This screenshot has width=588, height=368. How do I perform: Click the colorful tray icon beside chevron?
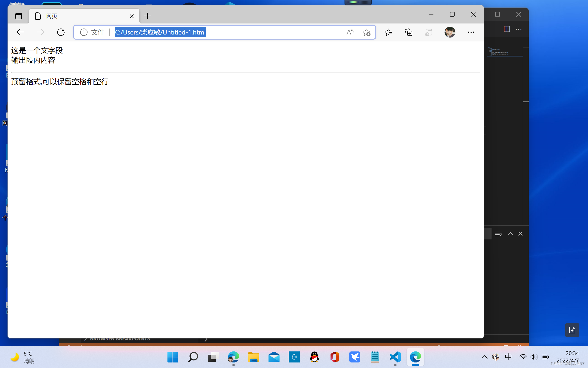pyautogui.click(x=495, y=357)
